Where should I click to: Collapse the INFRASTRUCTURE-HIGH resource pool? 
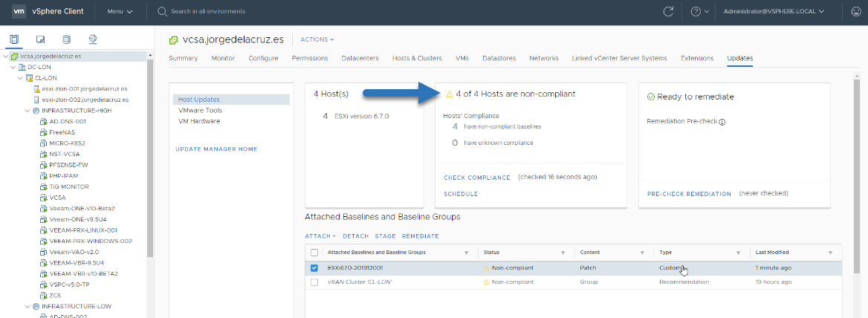27,111
